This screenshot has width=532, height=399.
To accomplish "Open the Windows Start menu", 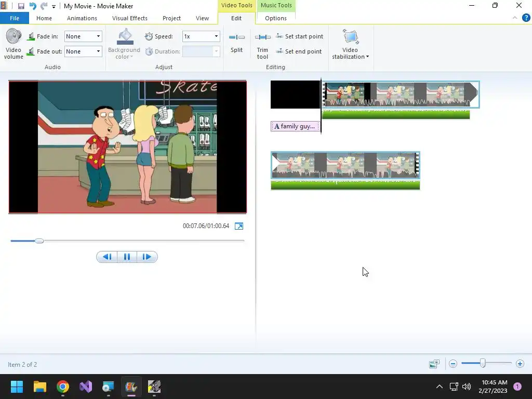I will pyautogui.click(x=17, y=387).
